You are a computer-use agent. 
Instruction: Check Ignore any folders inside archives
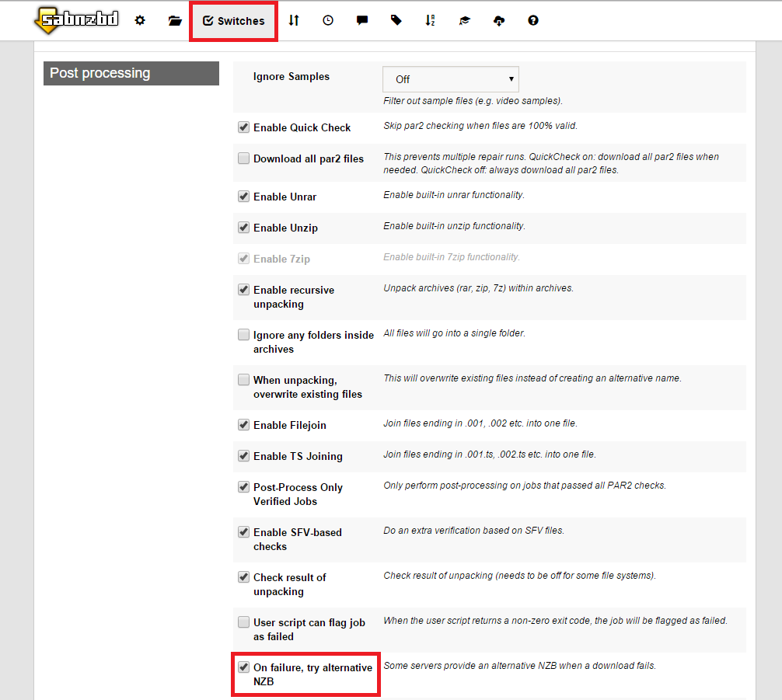pyautogui.click(x=243, y=335)
